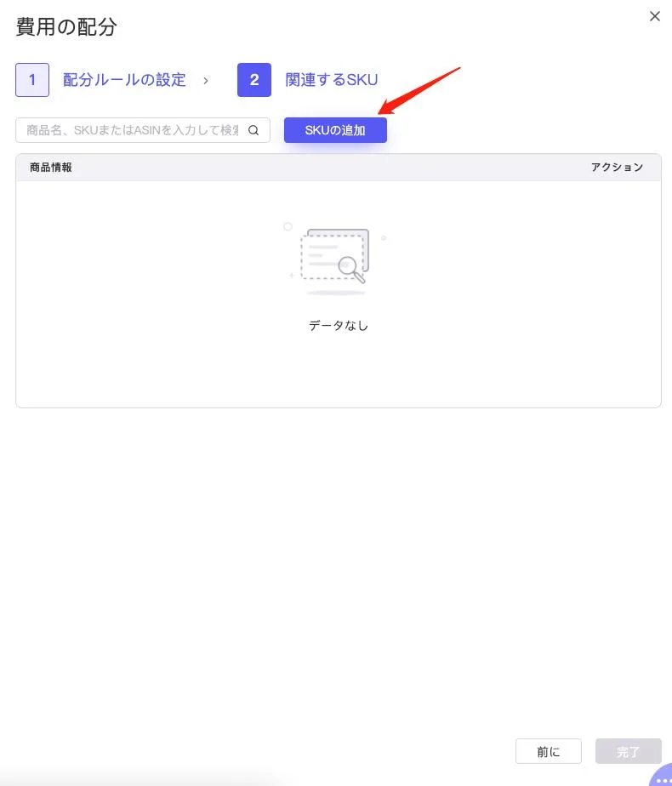Close the 費用の配分 dialog
The height and width of the screenshot is (786, 672).
[654, 16]
